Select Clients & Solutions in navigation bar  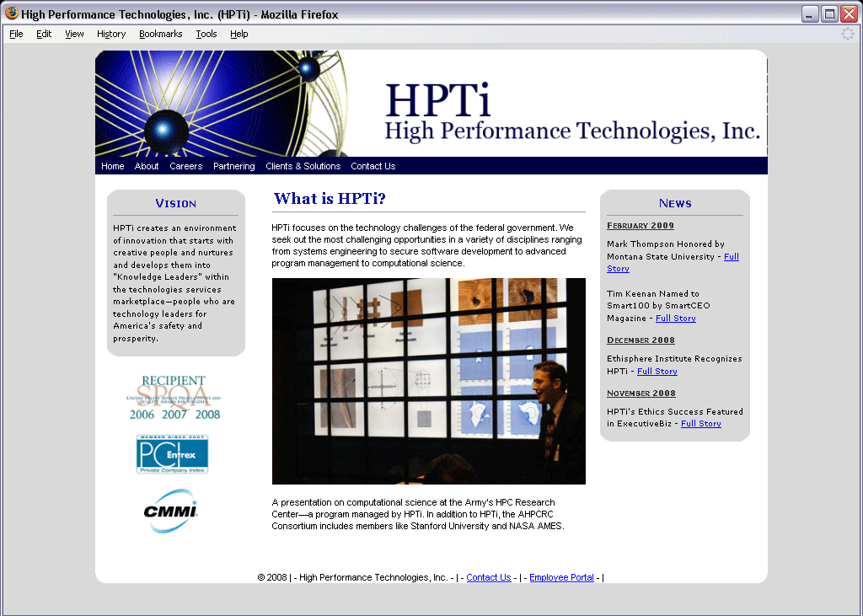pyautogui.click(x=303, y=166)
